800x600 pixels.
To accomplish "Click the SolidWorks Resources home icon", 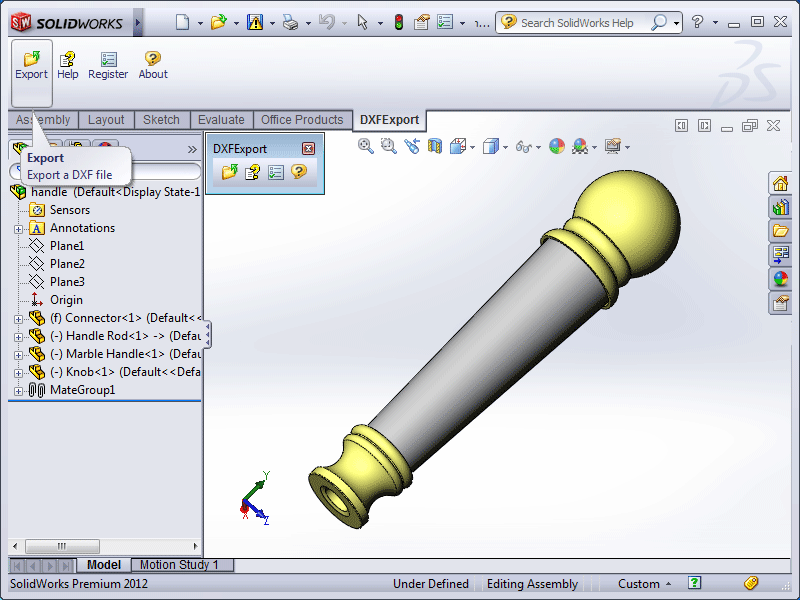I will 781,183.
